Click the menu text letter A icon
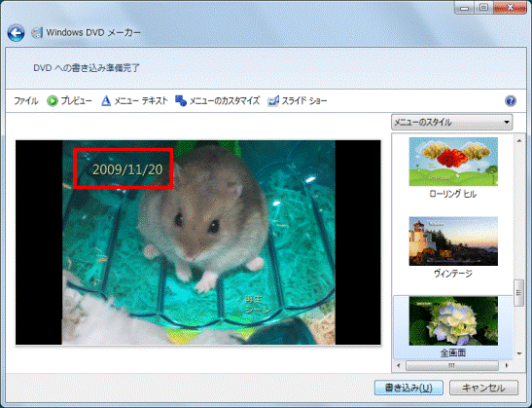The height and width of the screenshot is (408, 532). 106,101
